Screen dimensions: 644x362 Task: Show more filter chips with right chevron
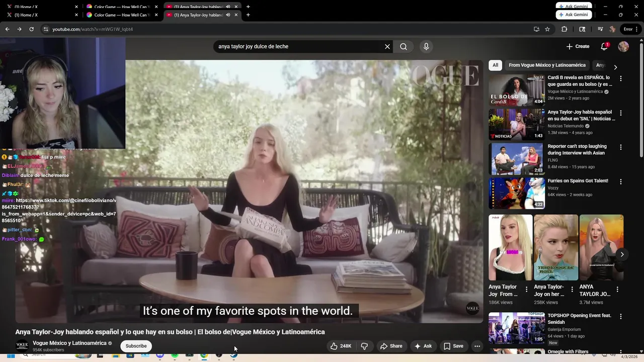coord(615,67)
